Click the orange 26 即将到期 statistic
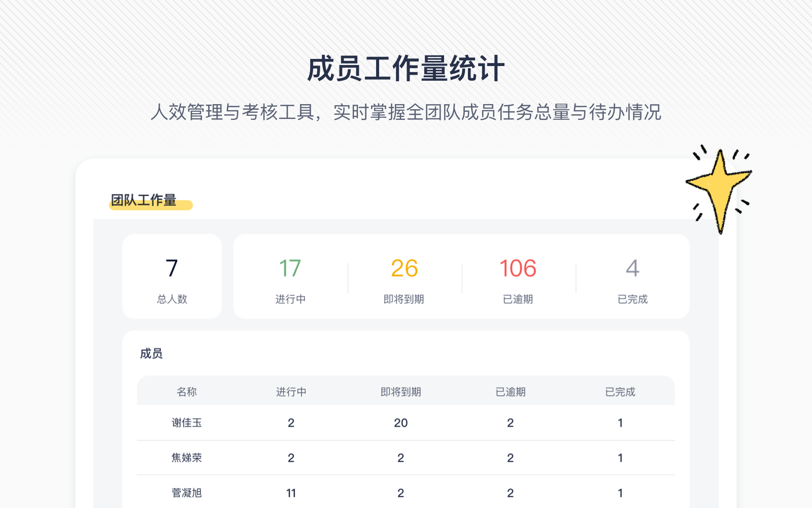Viewport: 812px width, 508px height. pyautogui.click(x=404, y=277)
